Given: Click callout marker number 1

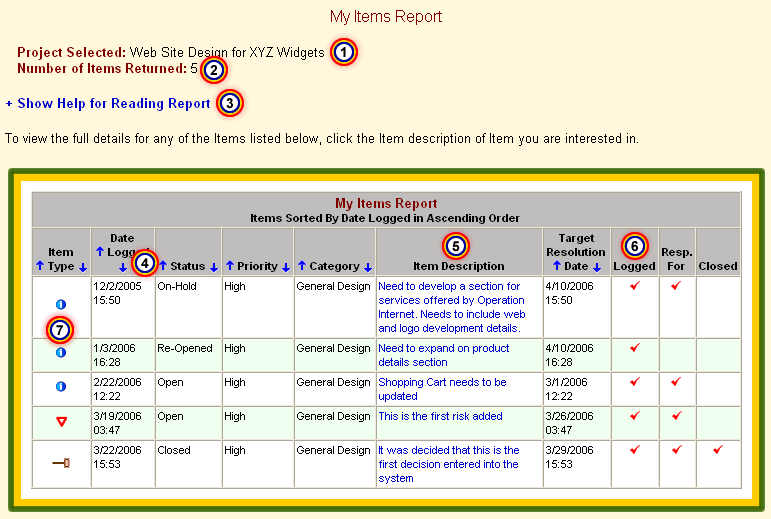Looking at the screenshot, I should (x=344, y=52).
